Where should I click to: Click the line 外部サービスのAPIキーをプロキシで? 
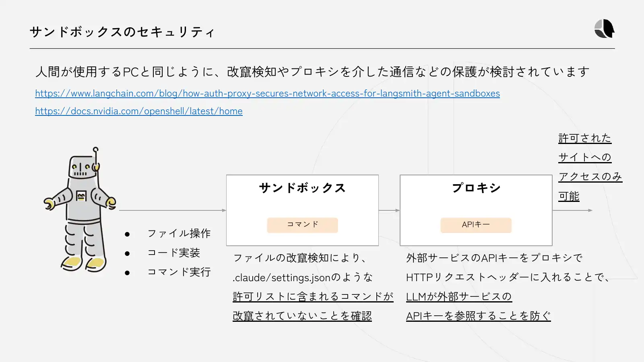coord(494,258)
